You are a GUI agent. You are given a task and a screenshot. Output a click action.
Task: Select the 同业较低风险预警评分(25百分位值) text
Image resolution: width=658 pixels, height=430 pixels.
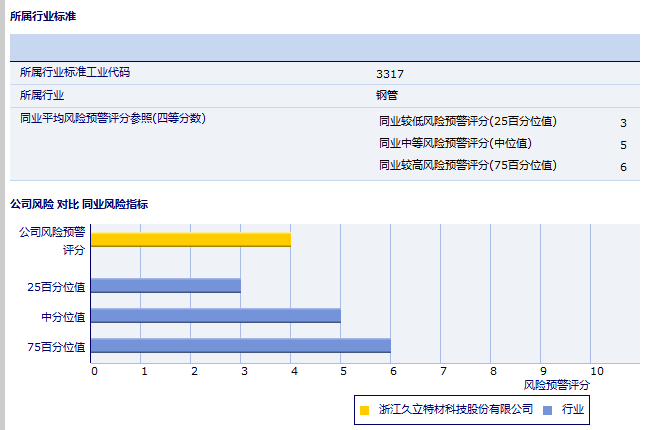coord(468,122)
